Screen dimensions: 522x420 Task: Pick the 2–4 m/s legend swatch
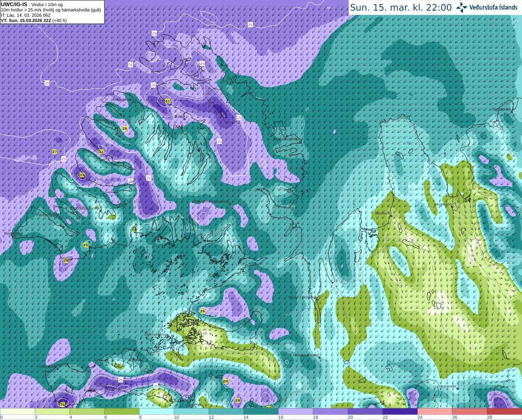52,411
